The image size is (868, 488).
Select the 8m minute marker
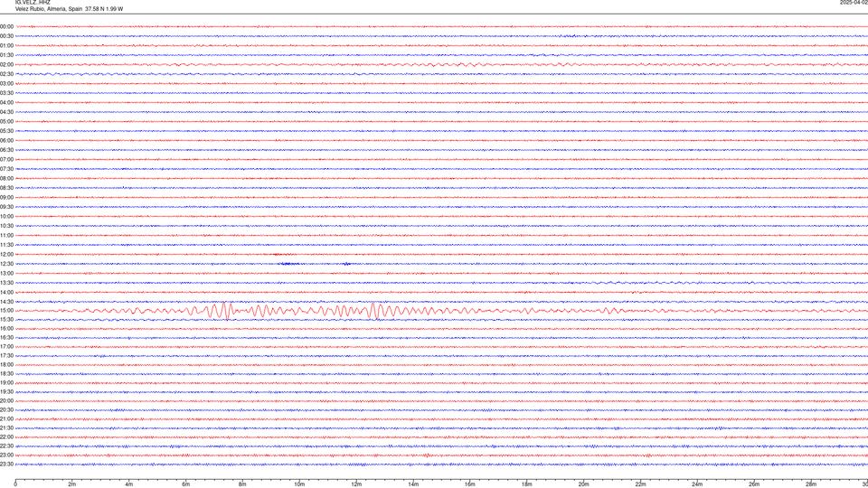[x=242, y=484]
